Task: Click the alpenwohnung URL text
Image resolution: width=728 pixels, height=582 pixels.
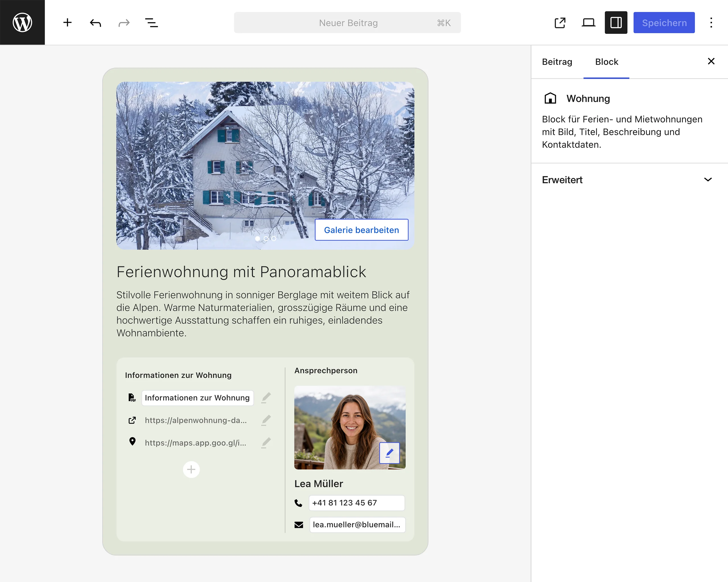Action: point(196,420)
